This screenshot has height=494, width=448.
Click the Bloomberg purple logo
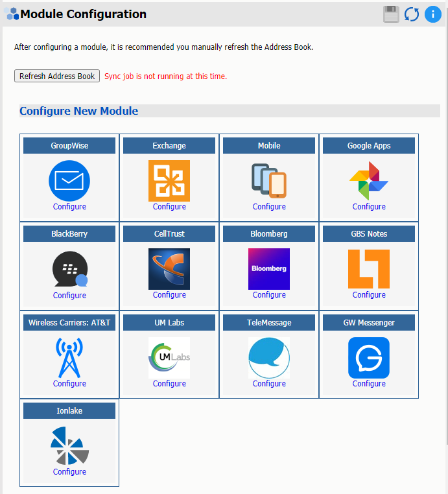269,269
